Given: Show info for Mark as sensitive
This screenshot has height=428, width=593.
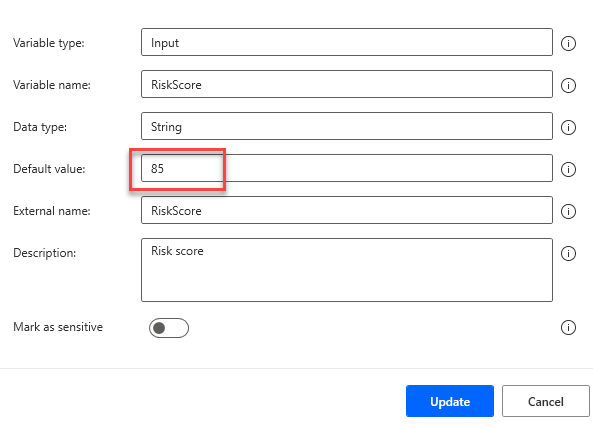Looking at the screenshot, I should click(x=568, y=327).
